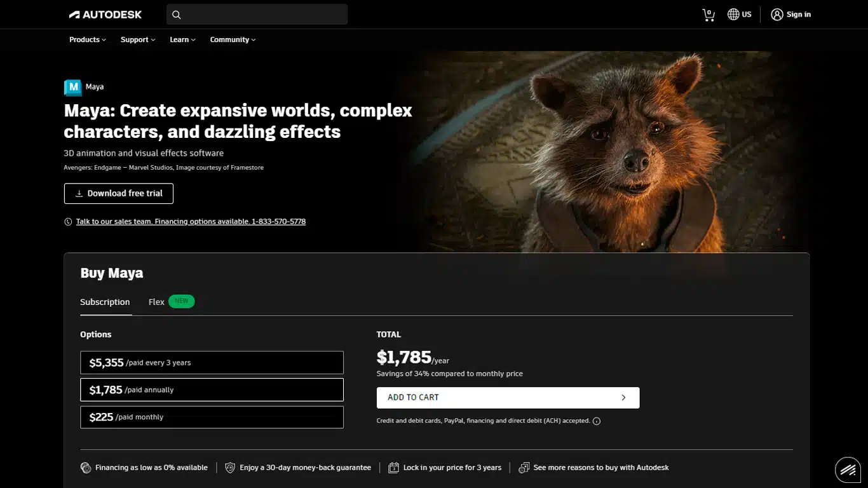The width and height of the screenshot is (868, 488).
Task: Click the NEW badge on Flex
Action: pyautogui.click(x=182, y=301)
